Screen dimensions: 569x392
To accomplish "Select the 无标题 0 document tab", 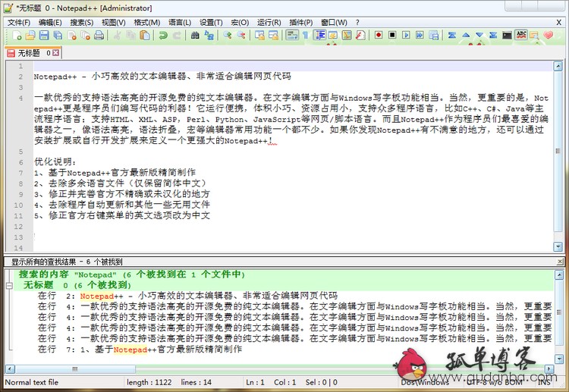I will point(33,53).
